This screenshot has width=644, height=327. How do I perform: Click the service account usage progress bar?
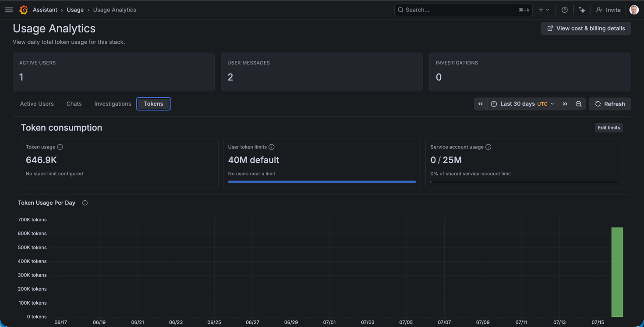pos(524,182)
